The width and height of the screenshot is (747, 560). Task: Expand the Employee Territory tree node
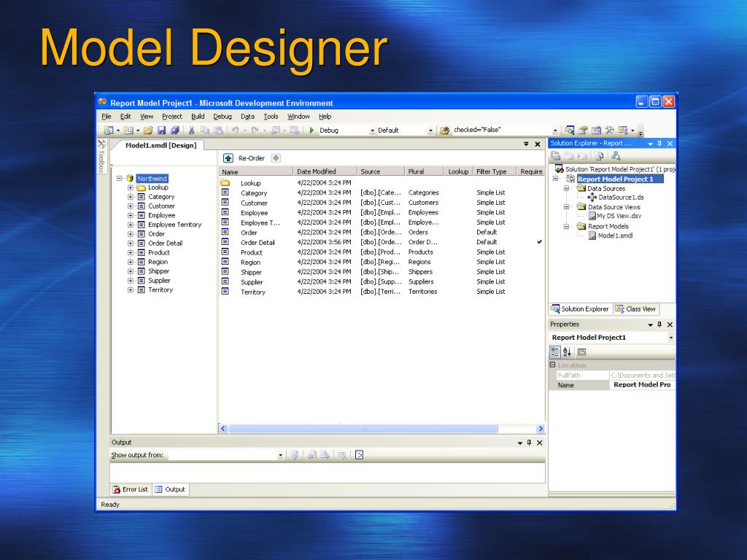[x=130, y=225]
